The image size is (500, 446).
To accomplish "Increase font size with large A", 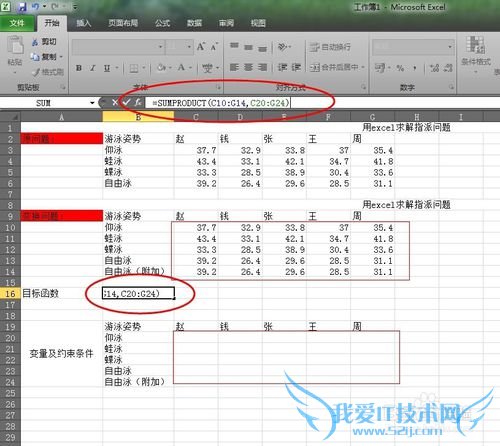I will pyautogui.click(x=201, y=46).
